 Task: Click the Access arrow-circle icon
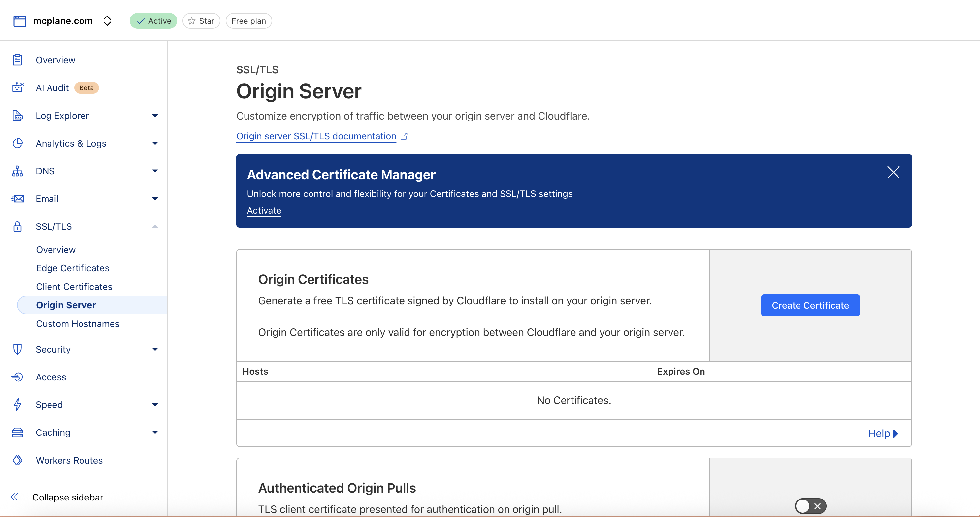click(x=17, y=377)
